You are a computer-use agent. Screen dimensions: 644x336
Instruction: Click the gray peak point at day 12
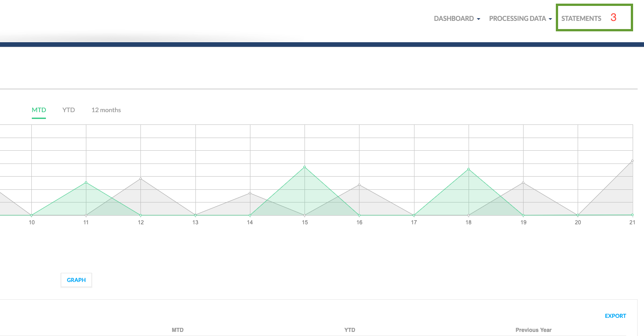click(x=141, y=178)
